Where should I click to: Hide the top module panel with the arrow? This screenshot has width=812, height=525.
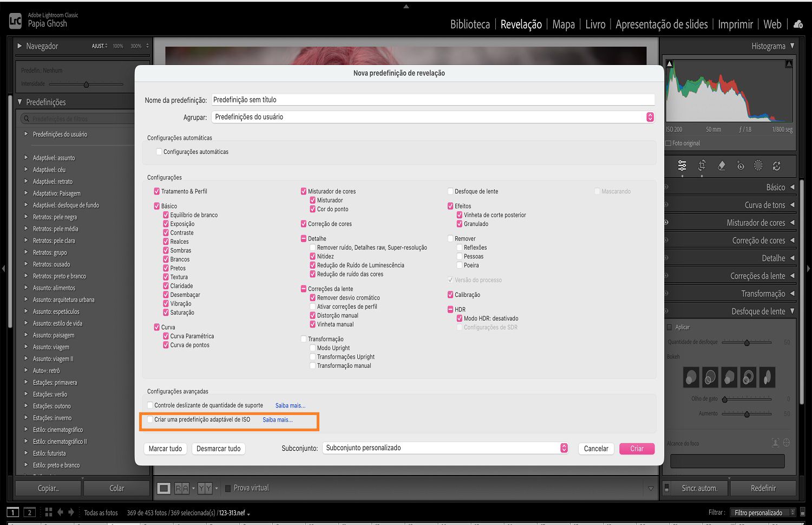pyautogui.click(x=406, y=6)
